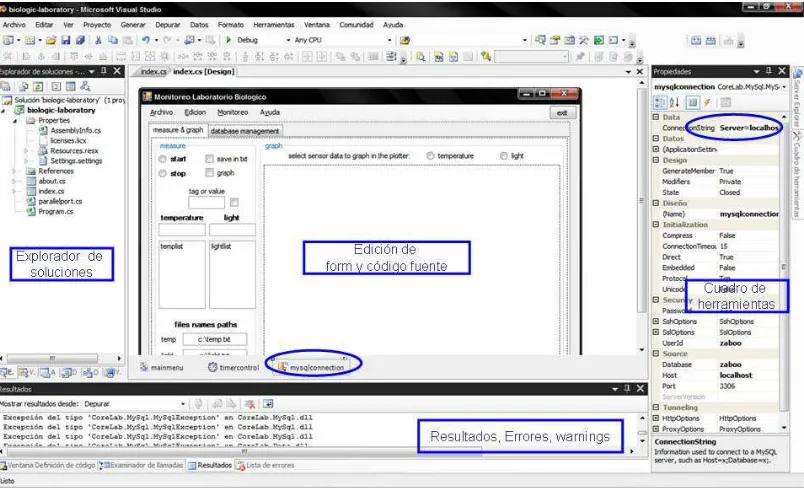Select the timercontrol component in the tray
The height and width of the screenshot is (488, 804).
click(233, 368)
